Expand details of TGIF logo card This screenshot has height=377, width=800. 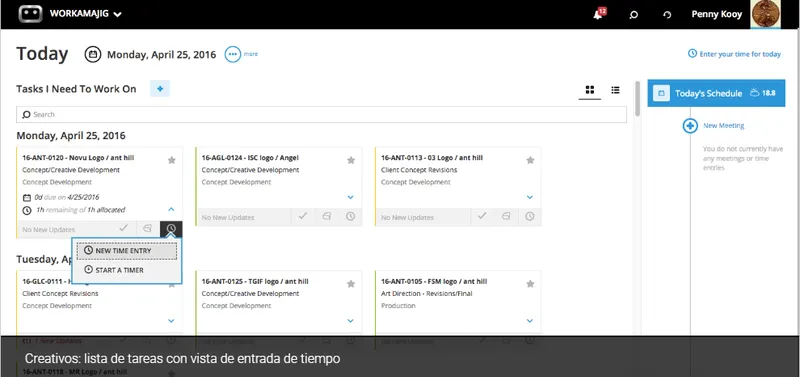coord(351,321)
